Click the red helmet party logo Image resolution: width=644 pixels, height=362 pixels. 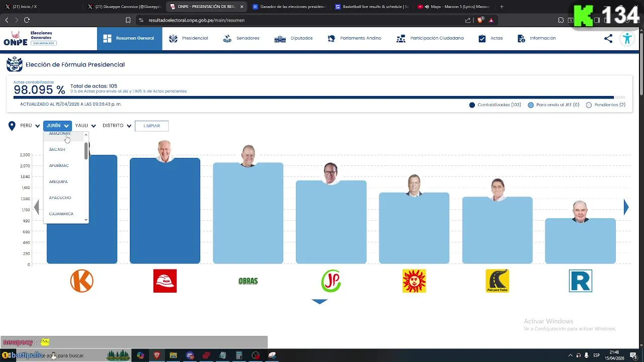pos(165,281)
